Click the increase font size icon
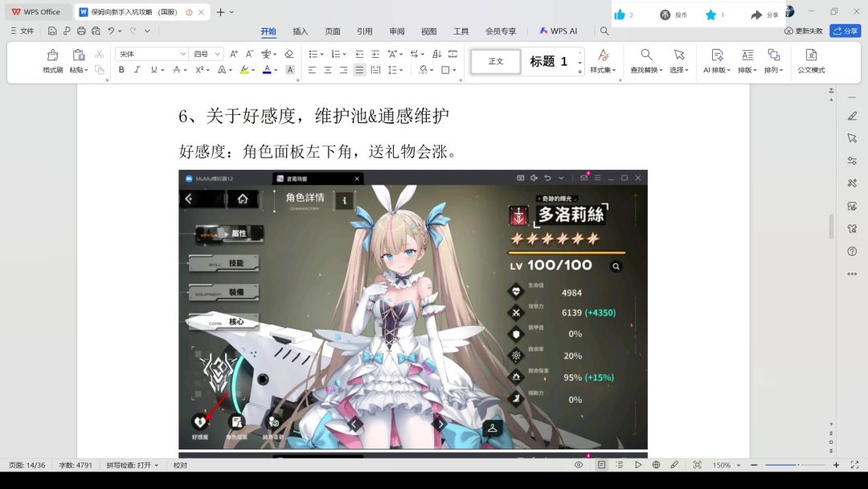868x489 pixels. (234, 54)
